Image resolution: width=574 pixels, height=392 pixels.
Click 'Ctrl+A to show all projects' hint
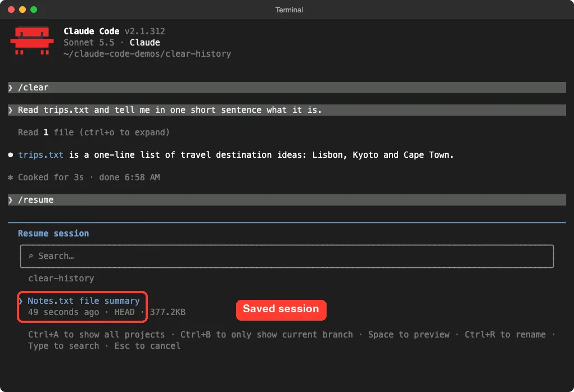(96, 335)
